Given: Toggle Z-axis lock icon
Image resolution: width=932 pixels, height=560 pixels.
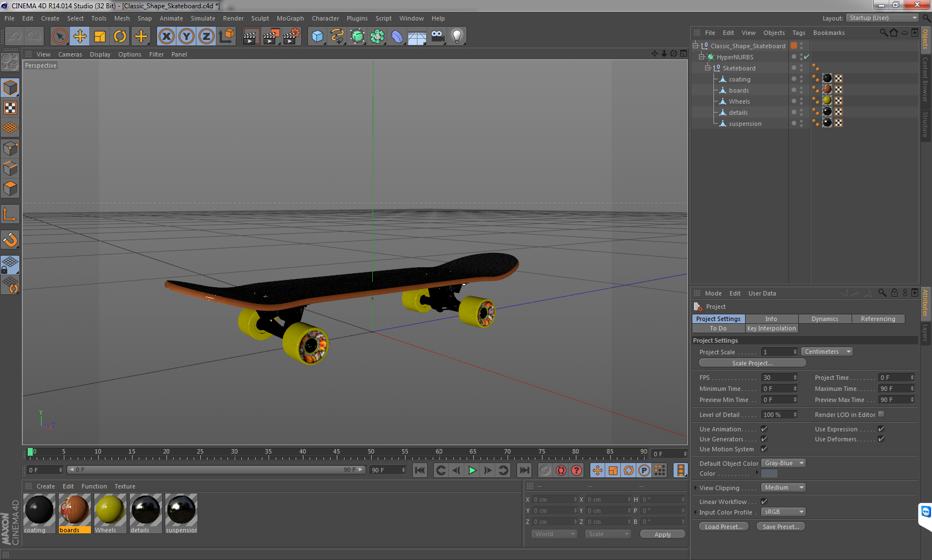Looking at the screenshot, I should 206,37.
